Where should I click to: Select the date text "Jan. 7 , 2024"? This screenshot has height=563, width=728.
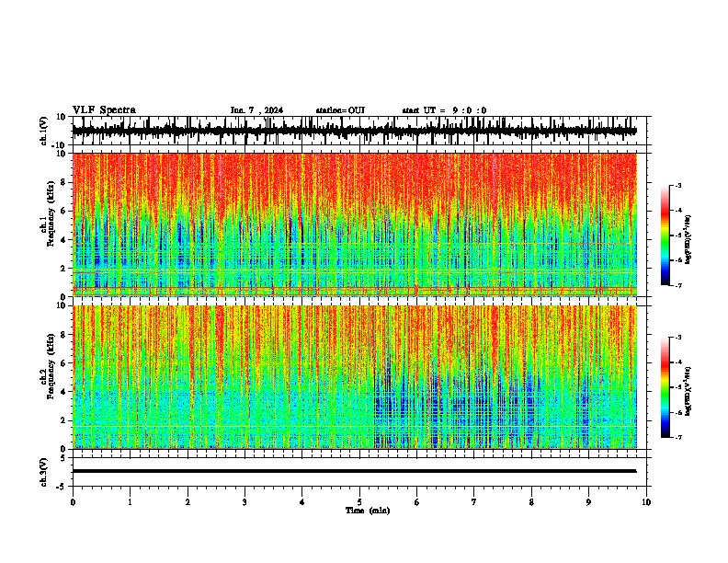pyautogui.click(x=256, y=110)
